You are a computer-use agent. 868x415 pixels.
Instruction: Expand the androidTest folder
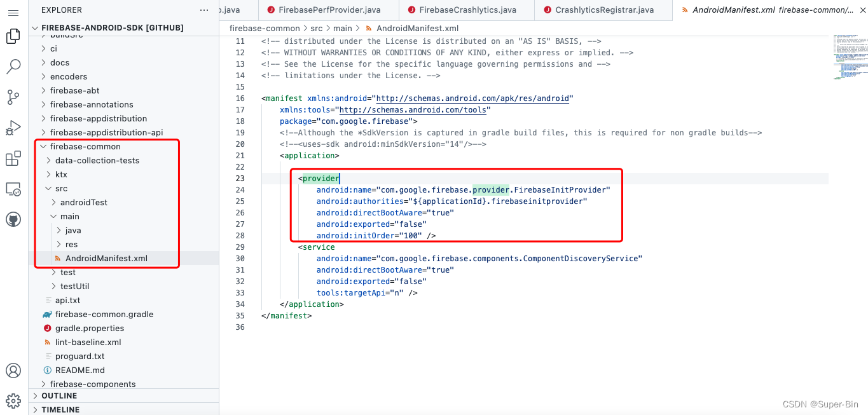click(x=124, y=202)
